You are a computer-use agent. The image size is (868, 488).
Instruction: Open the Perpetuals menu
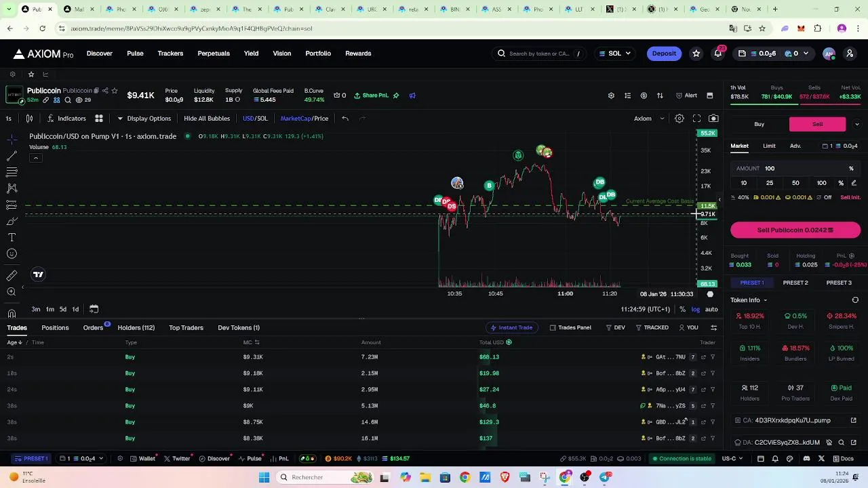[214, 54]
